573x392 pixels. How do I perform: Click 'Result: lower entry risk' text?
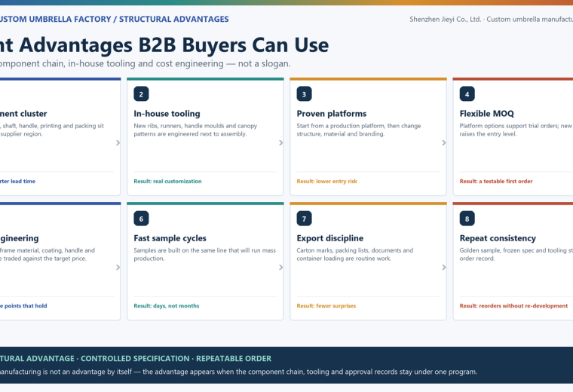pyautogui.click(x=326, y=181)
